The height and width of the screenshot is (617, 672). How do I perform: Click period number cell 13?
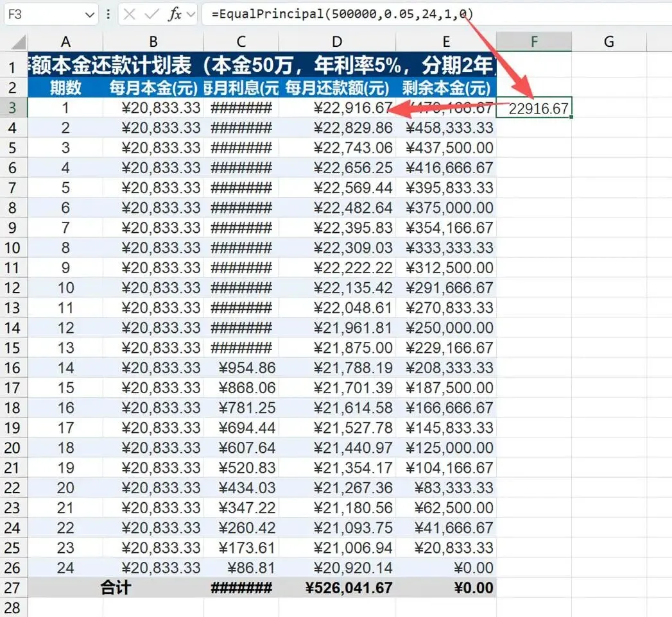(65, 348)
